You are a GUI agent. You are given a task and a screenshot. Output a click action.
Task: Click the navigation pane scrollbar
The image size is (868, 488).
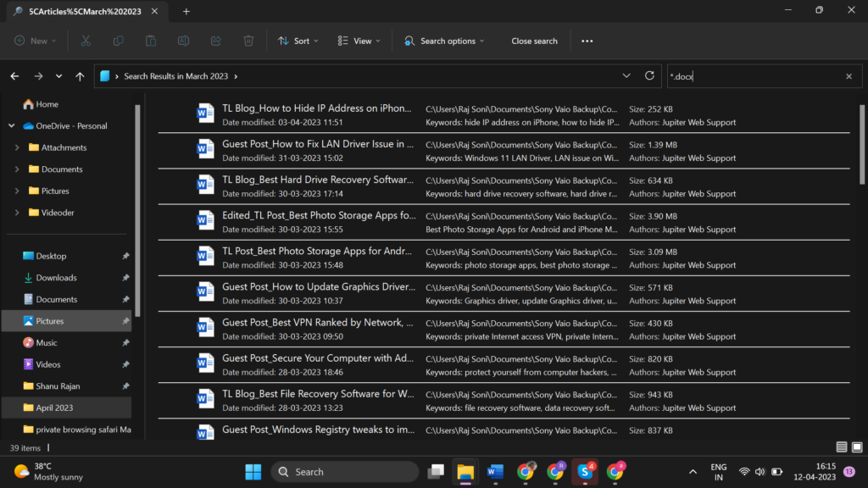tap(137, 210)
